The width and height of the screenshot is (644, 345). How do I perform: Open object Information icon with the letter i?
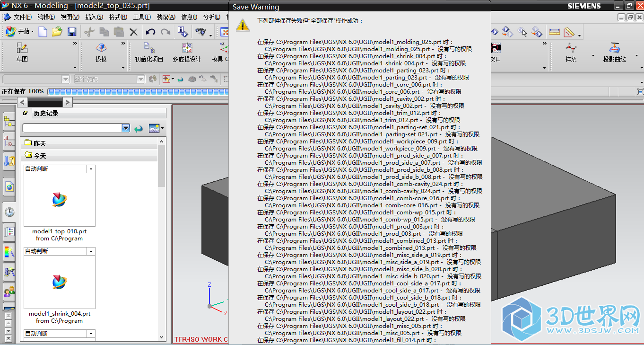click(x=183, y=32)
